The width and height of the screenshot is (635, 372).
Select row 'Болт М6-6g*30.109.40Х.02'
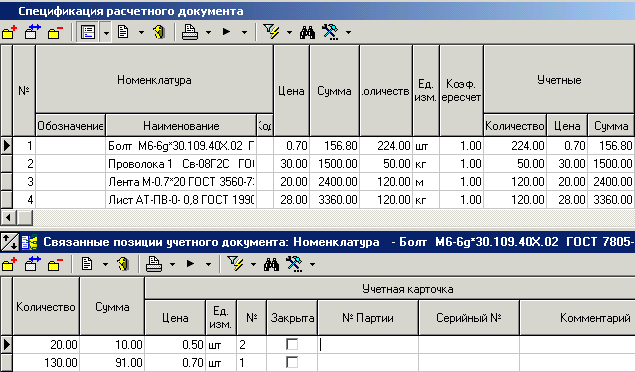tap(318, 146)
